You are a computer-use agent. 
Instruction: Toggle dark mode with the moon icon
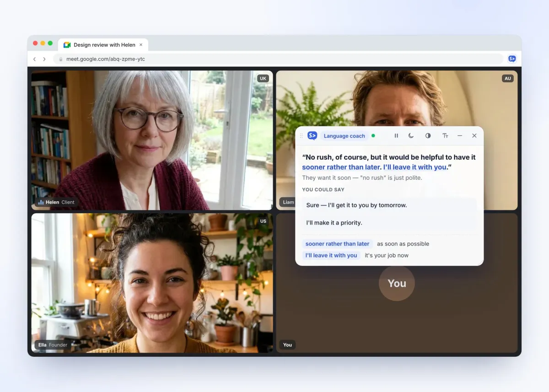[411, 136]
